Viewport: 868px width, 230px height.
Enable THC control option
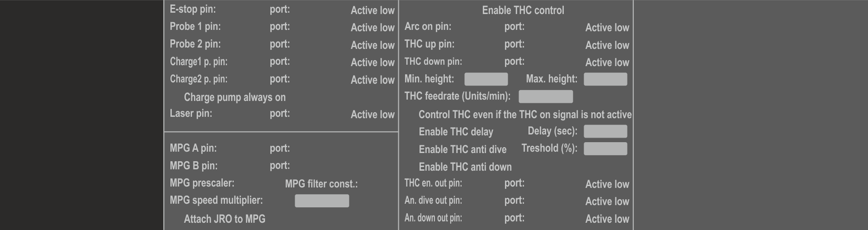click(x=523, y=10)
